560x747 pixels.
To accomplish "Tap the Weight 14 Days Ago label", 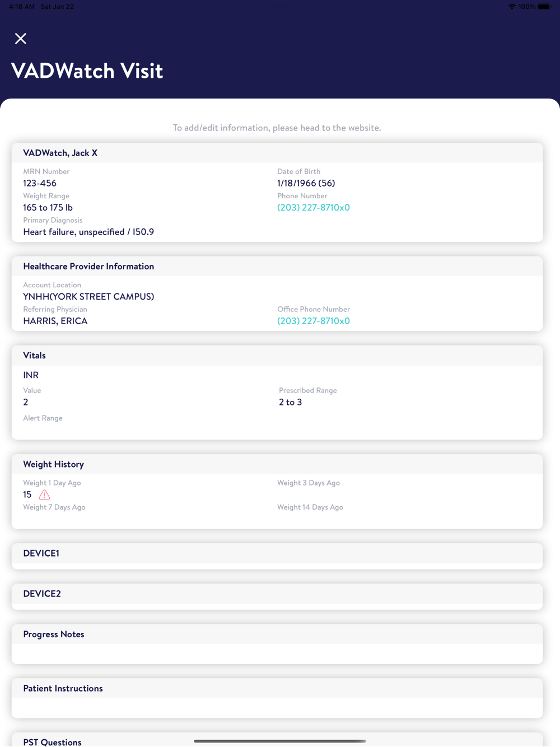I will click(x=310, y=507).
